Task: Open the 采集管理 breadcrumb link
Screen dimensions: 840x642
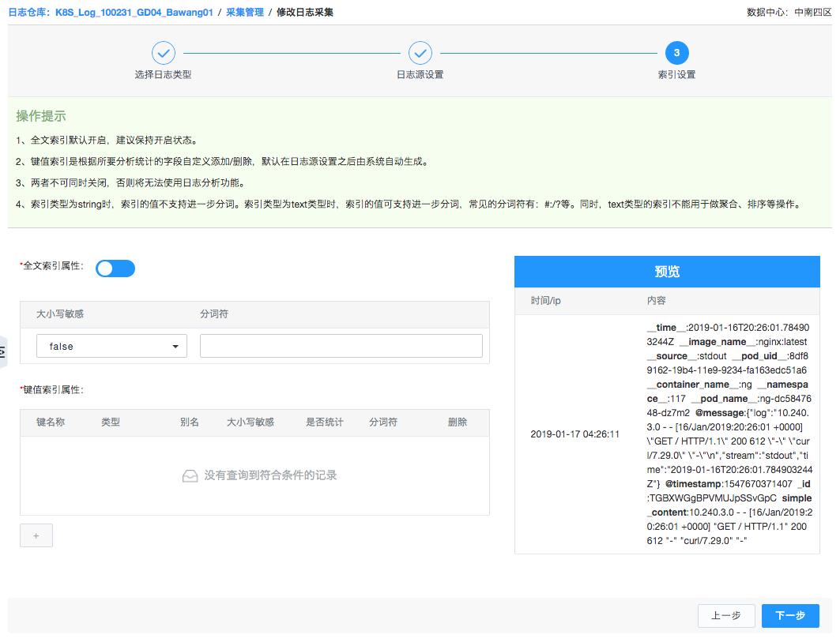Action: tap(246, 12)
